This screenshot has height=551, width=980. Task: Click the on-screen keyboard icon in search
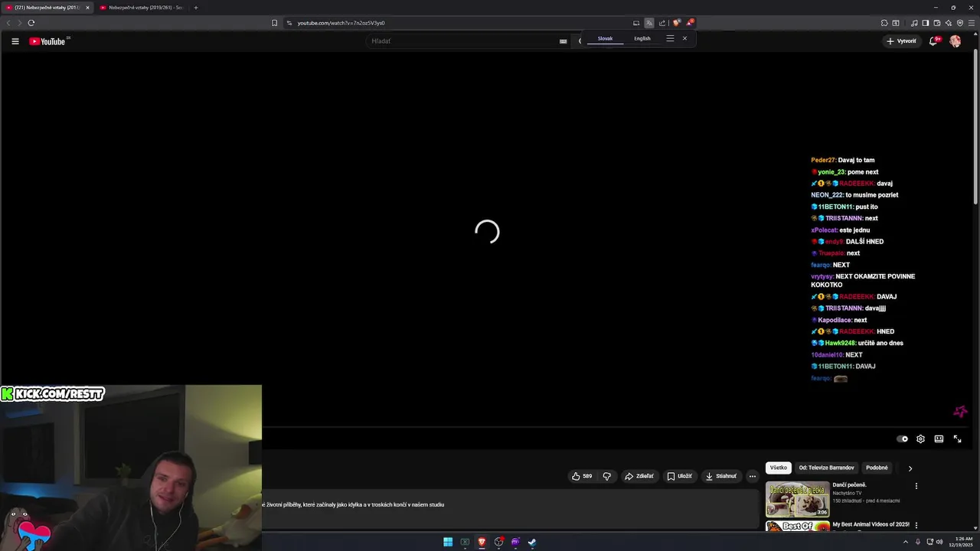point(563,41)
